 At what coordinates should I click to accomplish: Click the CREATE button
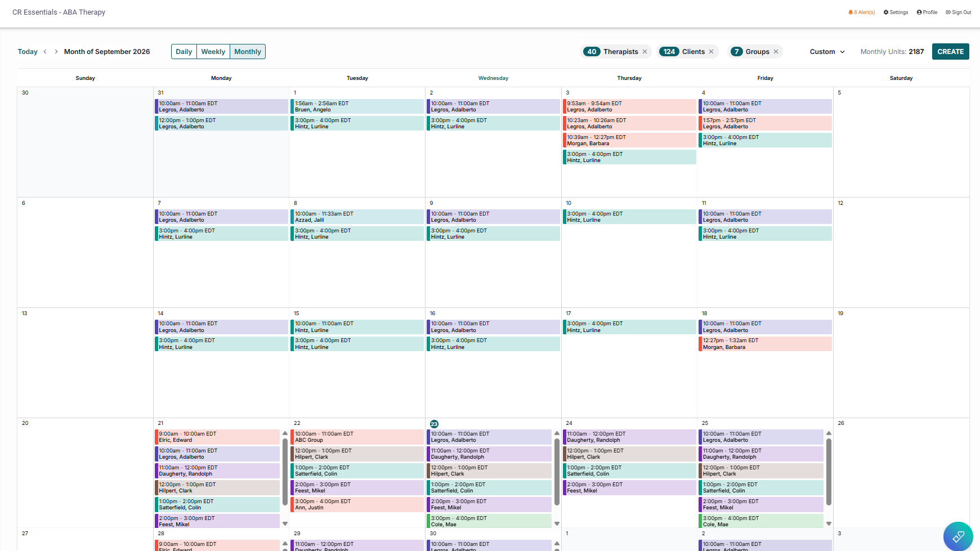point(950,51)
